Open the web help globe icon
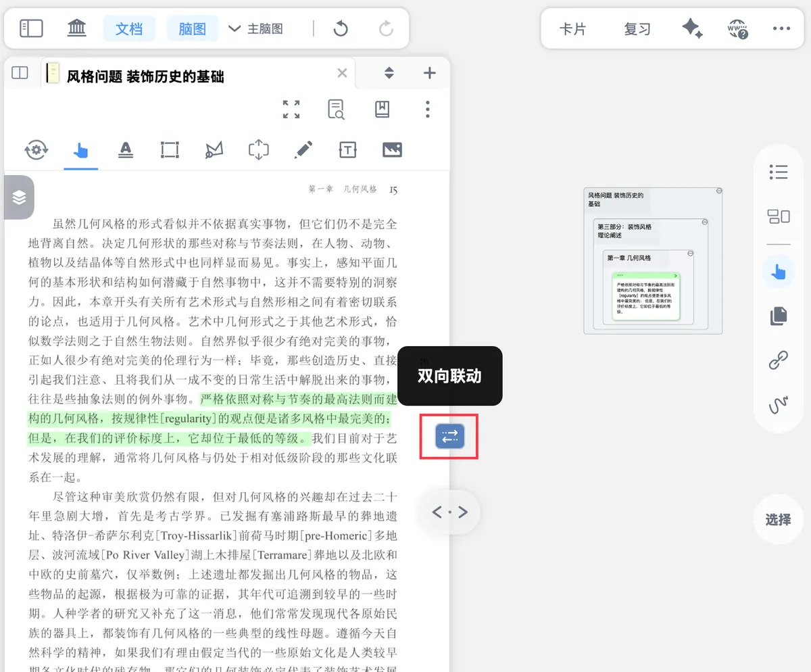 [x=737, y=28]
